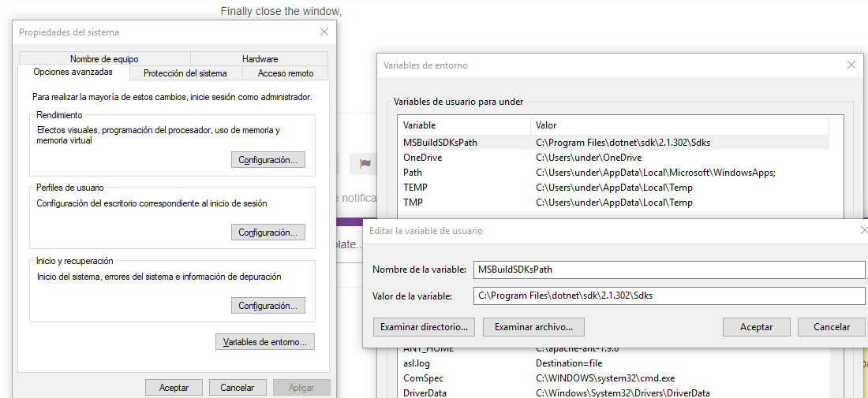Select the OneDrive variable row

click(615, 158)
